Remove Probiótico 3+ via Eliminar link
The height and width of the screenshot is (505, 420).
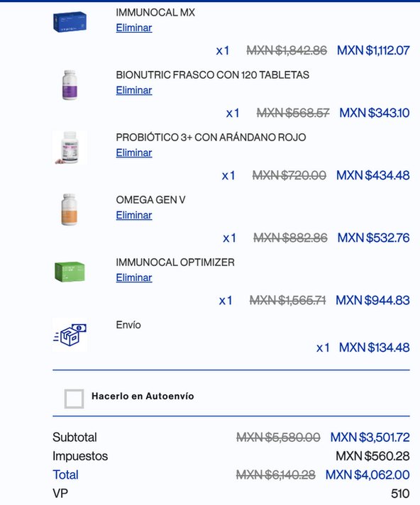pyautogui.click(x=134, y=152)
